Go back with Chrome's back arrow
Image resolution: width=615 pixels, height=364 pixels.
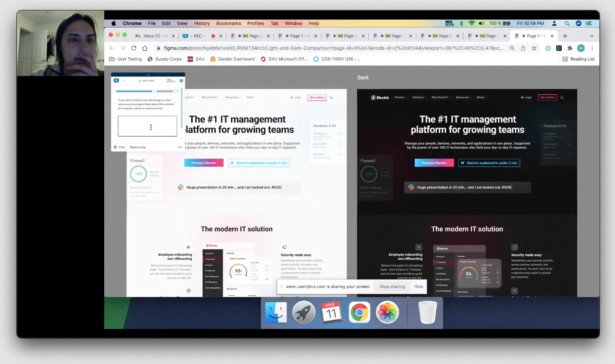pyautogui.click(x=112, y=48)
